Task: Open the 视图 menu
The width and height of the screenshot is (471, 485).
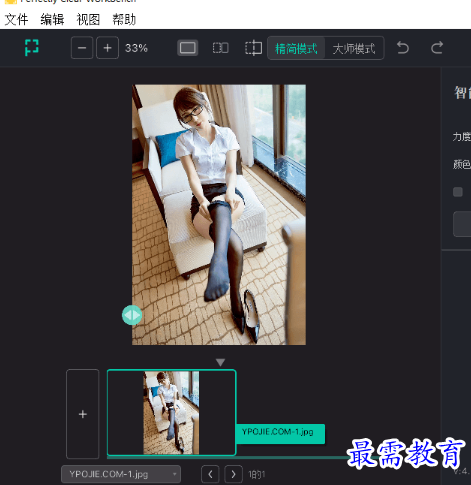Action: click(x=88, y=20)
